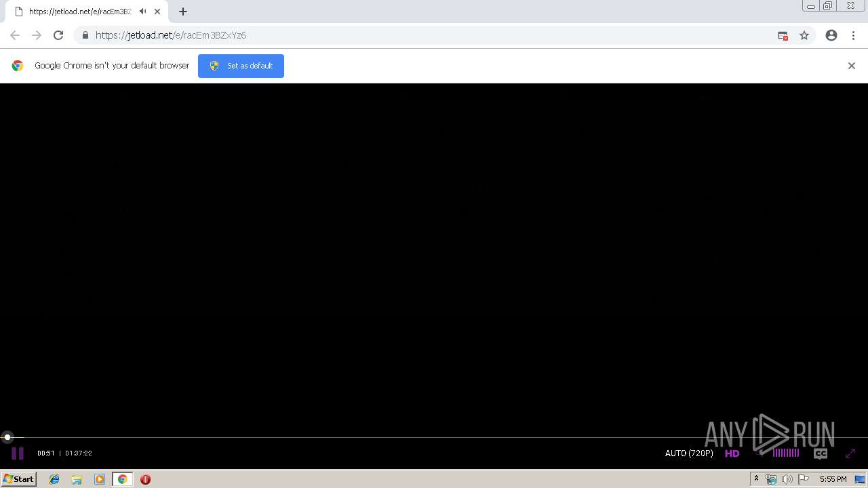Screen dimensions: 868x488
Task: Enter fullscreen with the expand arrows icon
Action: point(850,453)
